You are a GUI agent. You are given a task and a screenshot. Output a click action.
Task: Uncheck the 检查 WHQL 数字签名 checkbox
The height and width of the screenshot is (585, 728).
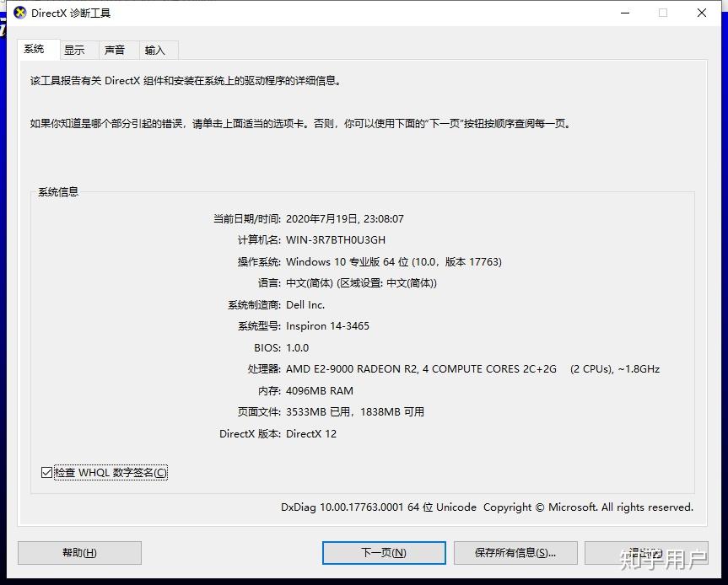[47, 472]
